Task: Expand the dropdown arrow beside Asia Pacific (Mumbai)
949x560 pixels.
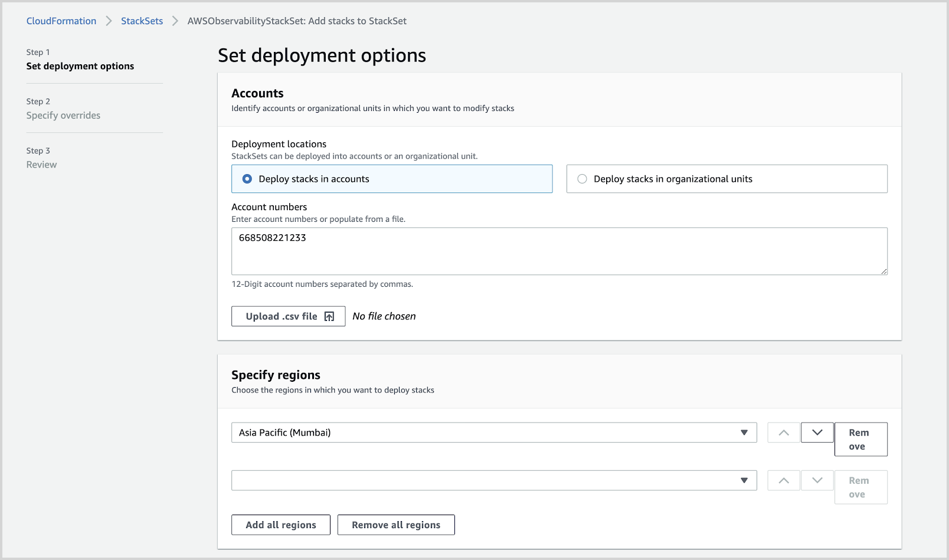Action: pos(744,432)
